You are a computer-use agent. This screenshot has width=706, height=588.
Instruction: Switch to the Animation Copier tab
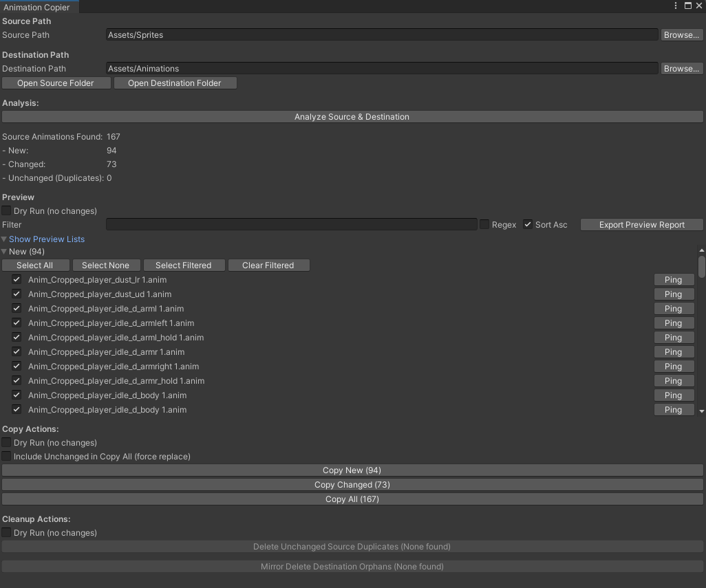click(x=38, y=8)
